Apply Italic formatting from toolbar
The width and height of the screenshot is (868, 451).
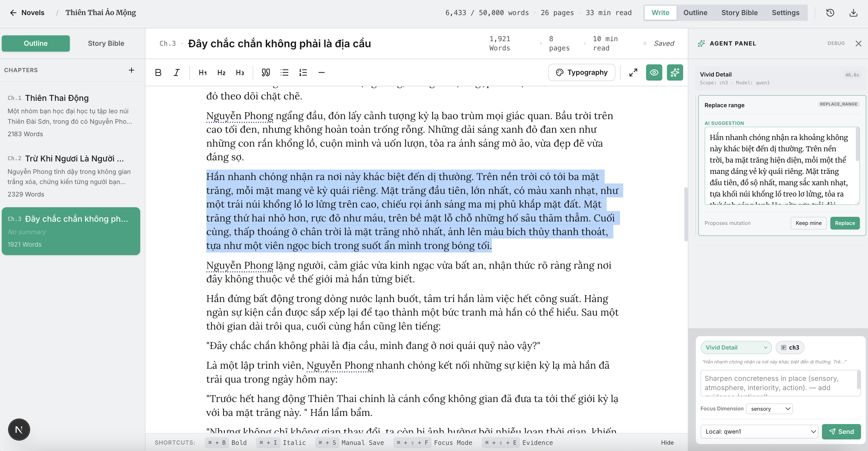tap(176, 72)
